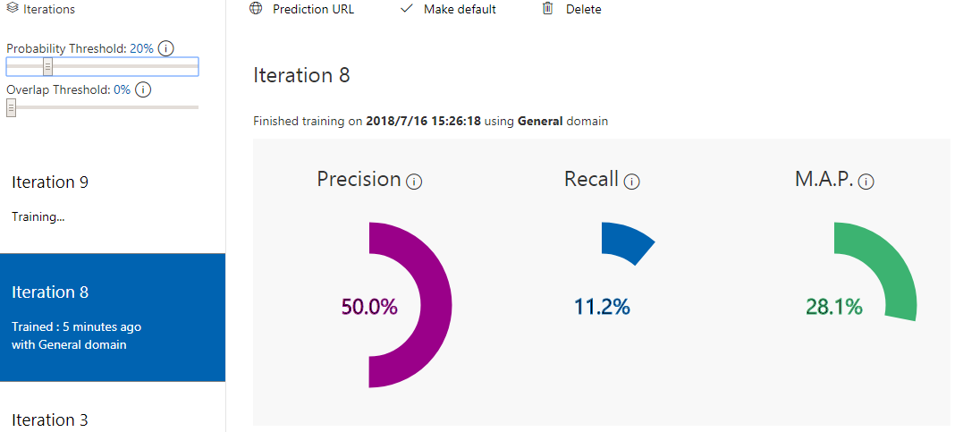Click the Probability Threshold slider handle
Screen dimensions: 980x432
(47, 67)
